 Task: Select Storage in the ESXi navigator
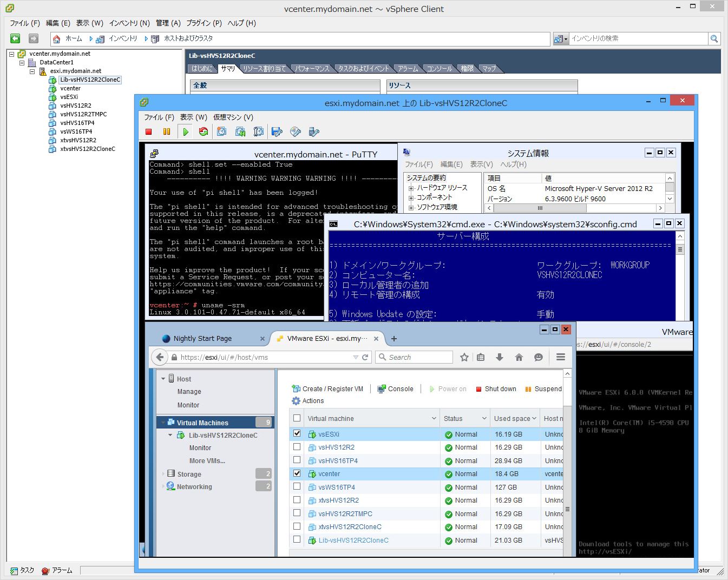click(189, 474)
